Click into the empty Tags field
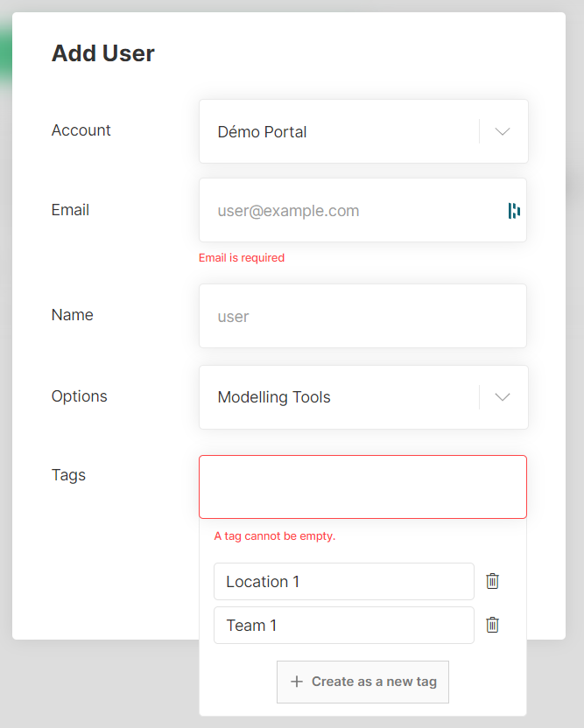Image resolution: width=584 pixels, height=728 pixels. (x=362, y=486)
